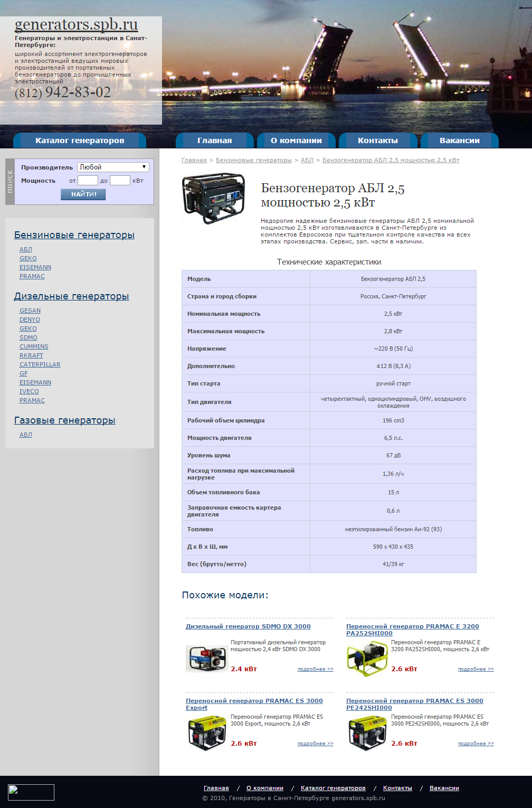The width and height of the screenshot is (532, 808).
Task: Open the footer Вакансии link
Action: click(x=444, y=788)
